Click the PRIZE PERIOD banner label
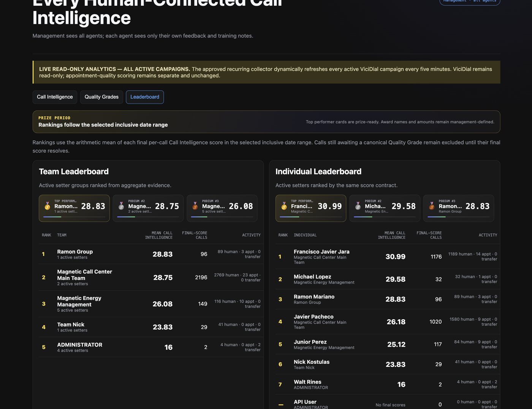Image resolution: width=532 pixels, height=409 pixels. click(54, 118)
